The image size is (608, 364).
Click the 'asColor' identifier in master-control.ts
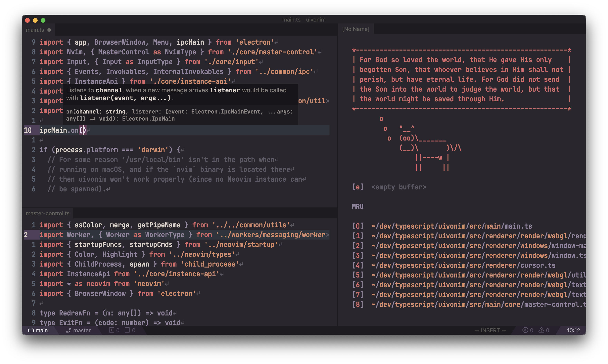(x=88, y=225)
